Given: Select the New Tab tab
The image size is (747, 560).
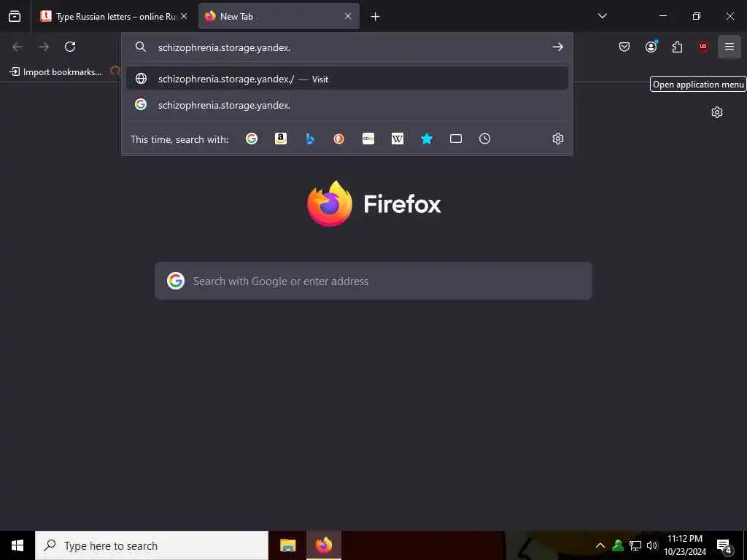Looking at the screenshot, I should tap(279, 16).
